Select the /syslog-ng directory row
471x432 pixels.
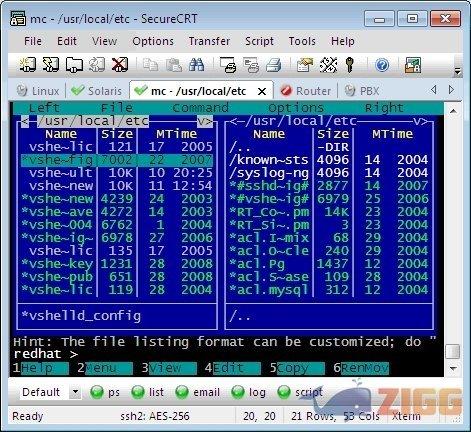(329, 173)
